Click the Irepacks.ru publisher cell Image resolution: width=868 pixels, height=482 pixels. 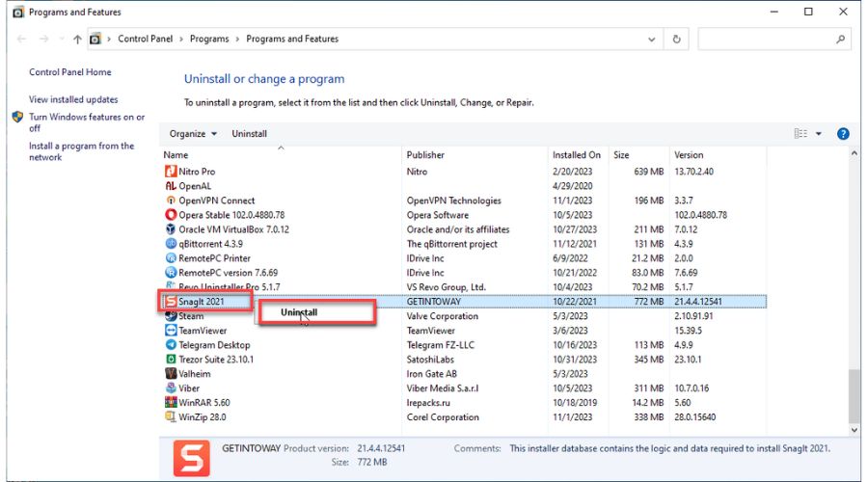click(x=428, y=402)
